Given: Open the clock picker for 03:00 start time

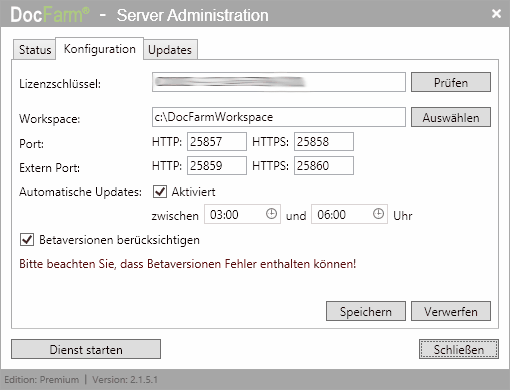Looking at the screenshot, I should tap(271, 214).
